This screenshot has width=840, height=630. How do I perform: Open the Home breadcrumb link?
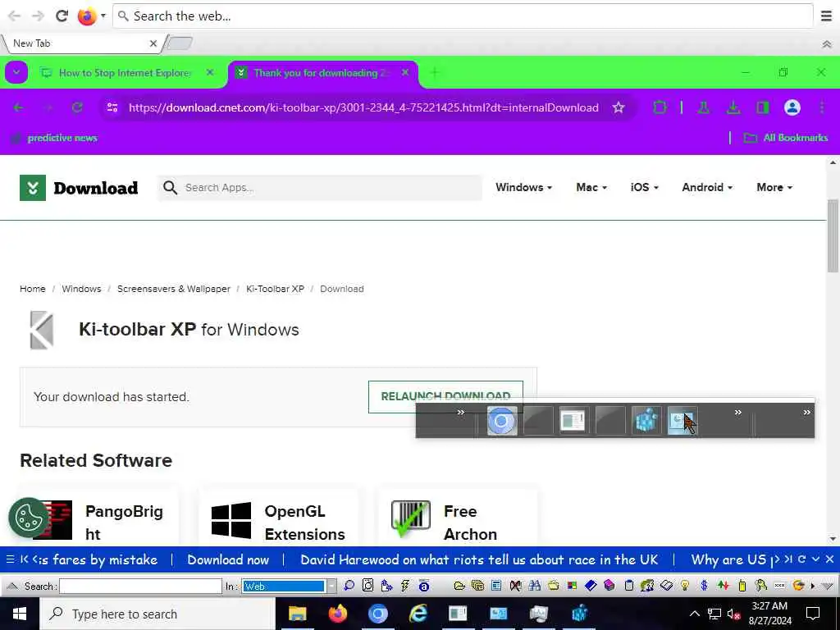pyautogui.click(x=33, y=289)
